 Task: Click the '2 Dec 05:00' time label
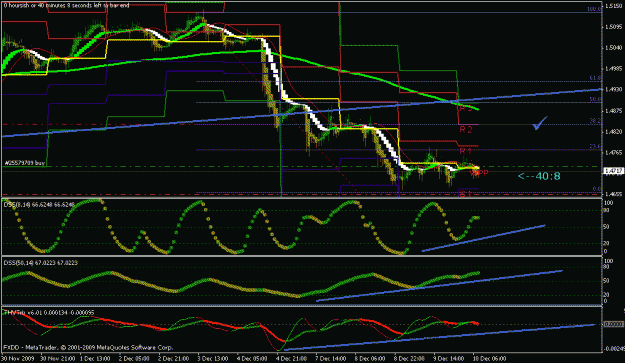(134, 359)
